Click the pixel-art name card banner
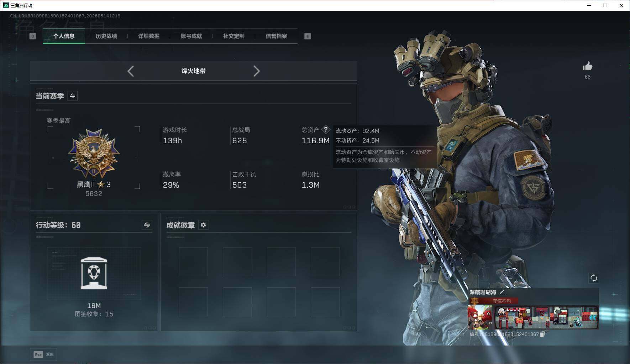 click(546, 317)
